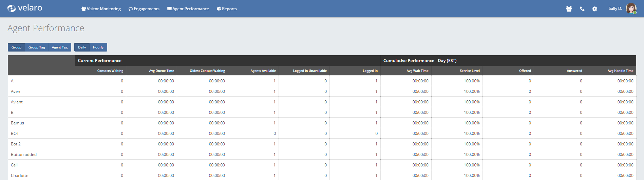Image resolution: width=644 pixels, height=180 pixels.
Task: Click the Velaro logo icon
Action: click(12, 8)
